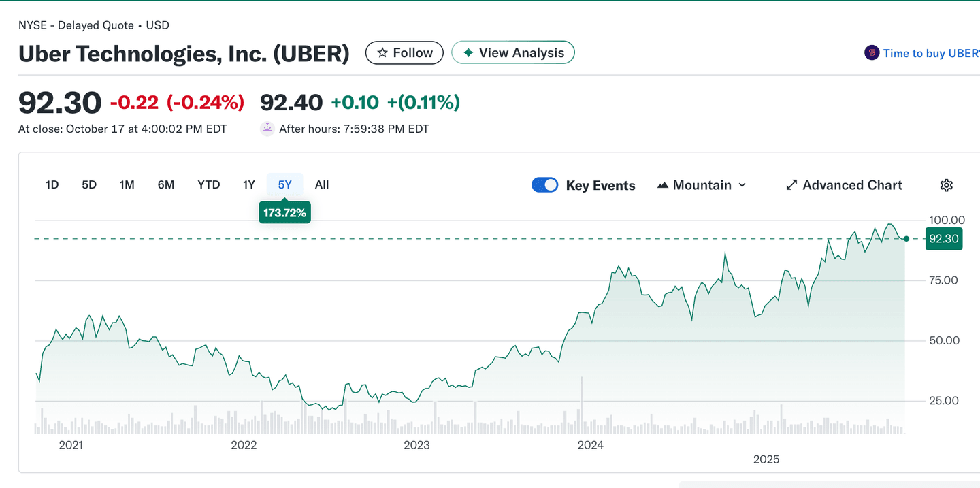This screenshot has width=980, height=488.
Task: Click the star icon in the Follow button
Action: tap(383, 52)
